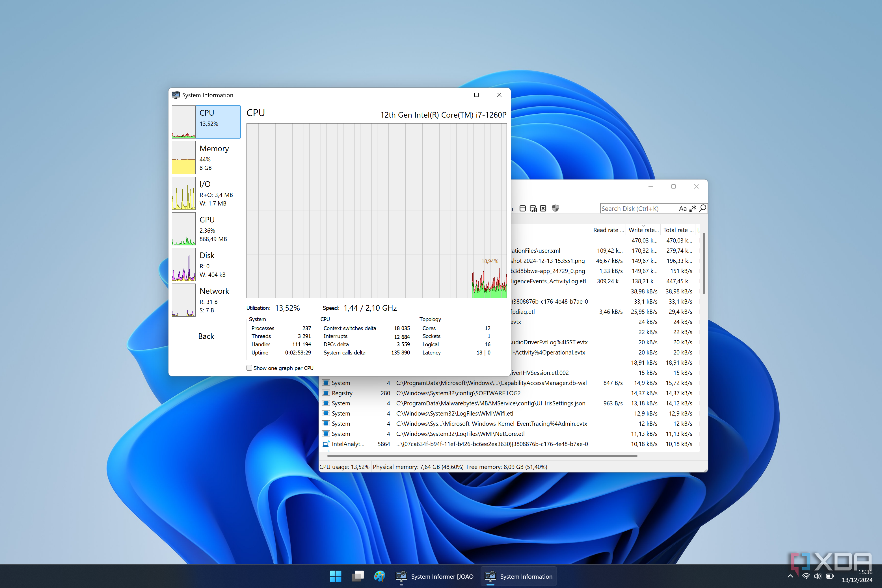Sort by the Total rate column header
882x588 pixels.
[x=678, y=230]
